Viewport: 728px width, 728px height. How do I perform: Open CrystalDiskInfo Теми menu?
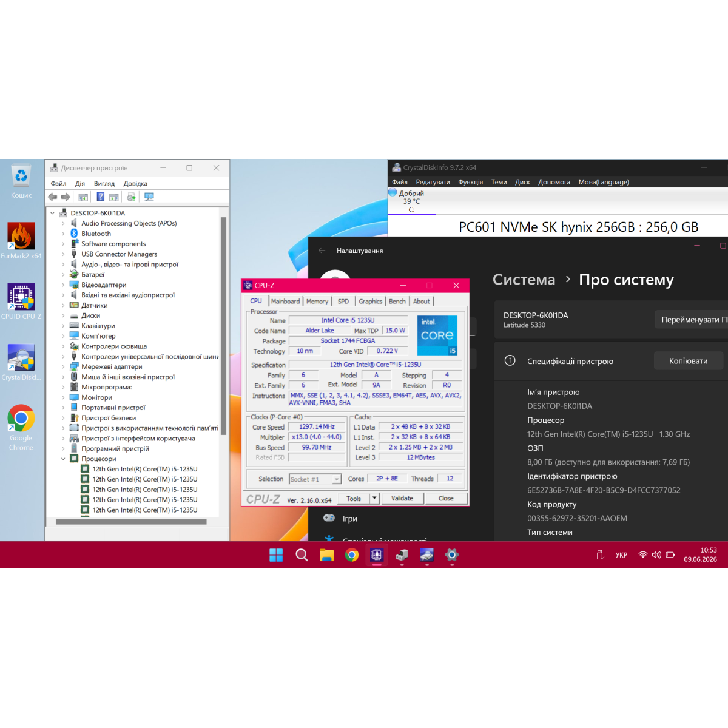pos(499,182)
